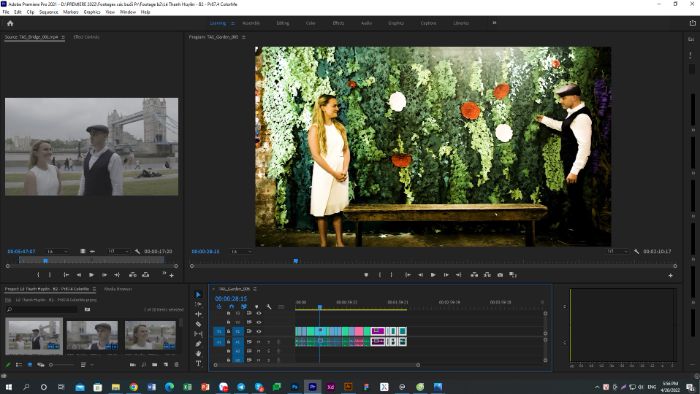Open Chrome from Windows taskbar
The image size is (700, 394).
133,387
